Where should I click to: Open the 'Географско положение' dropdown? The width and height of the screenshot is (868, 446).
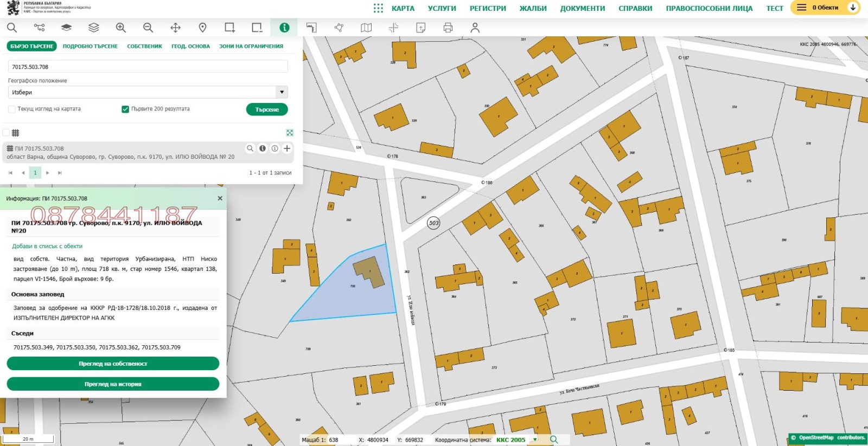(x=148, y=92)
